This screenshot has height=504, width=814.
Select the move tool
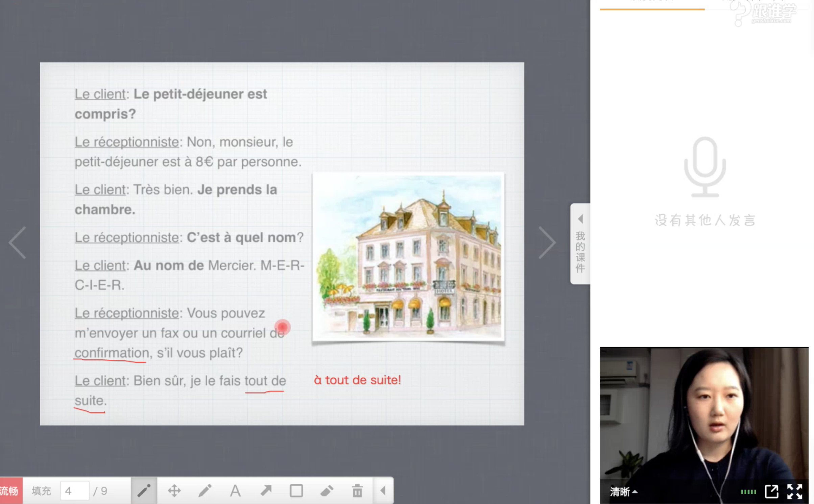(x=174, y=491)
